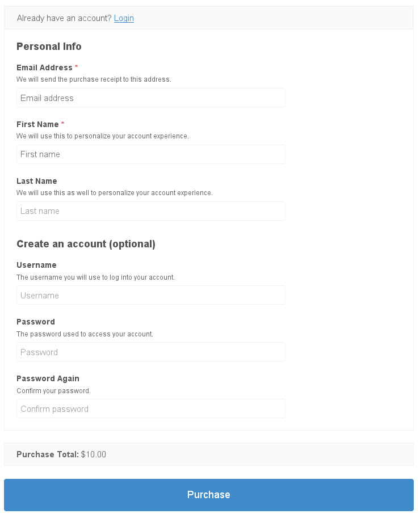Select the Last name input field

(150, 211)
